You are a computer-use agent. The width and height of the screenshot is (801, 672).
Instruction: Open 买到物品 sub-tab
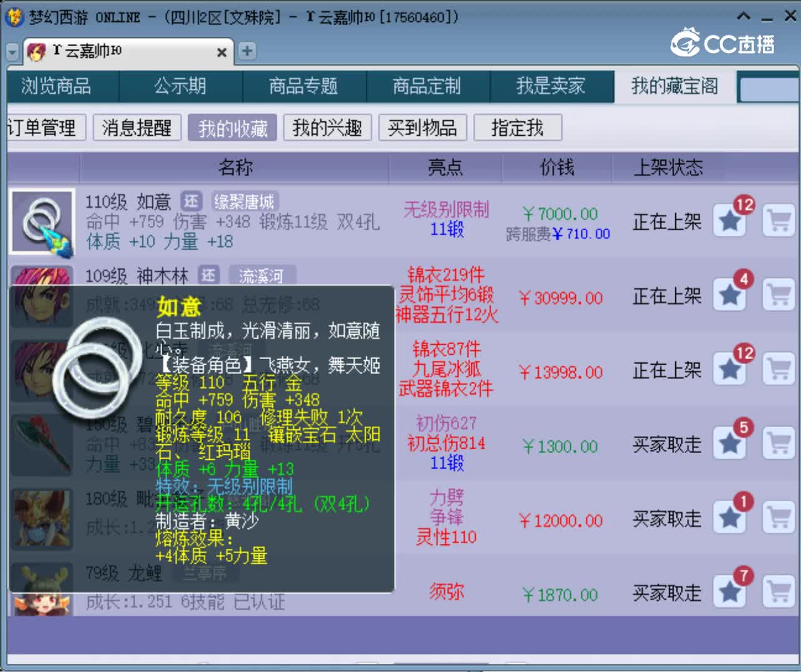tap(422, 128)
